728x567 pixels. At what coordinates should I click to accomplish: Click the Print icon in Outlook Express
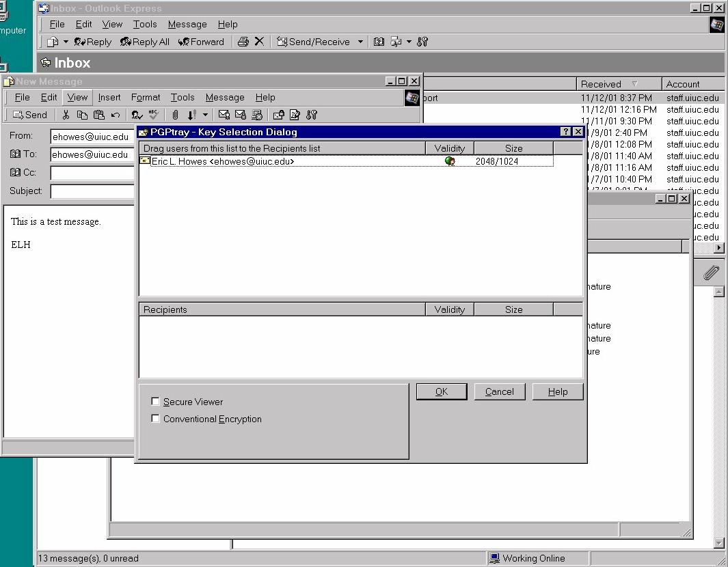click(x=243, y=42)
